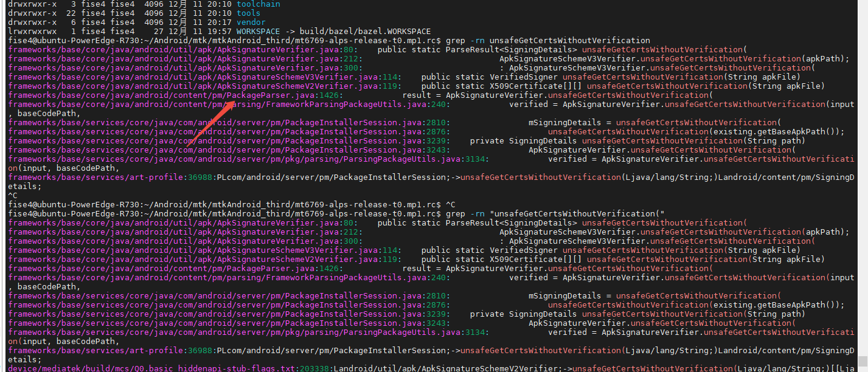Click 'ApkSignatureVerifier.java:80' in first grep output
This screenshot has height=372, width=868.
coord(285,49)
